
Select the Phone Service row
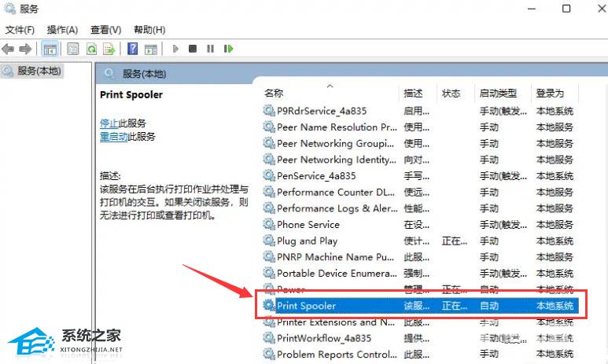coord(420,225)
